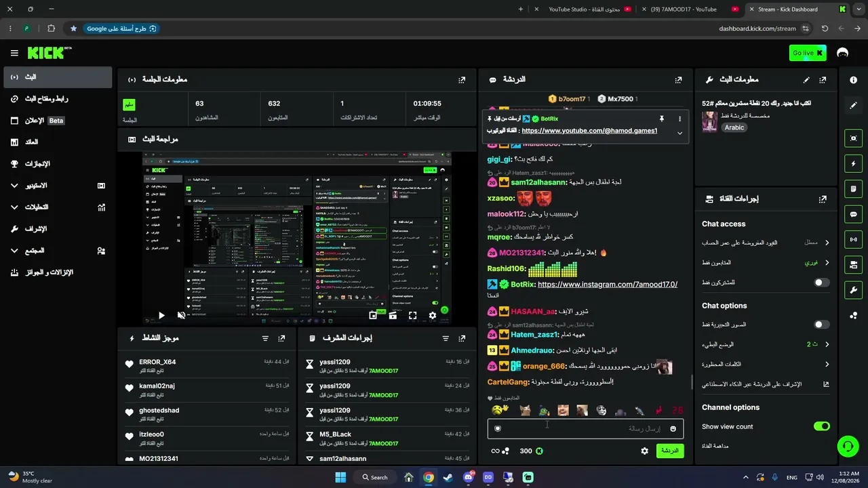
Task: Pop out the chat panel
Action: (x=678, y=79)
